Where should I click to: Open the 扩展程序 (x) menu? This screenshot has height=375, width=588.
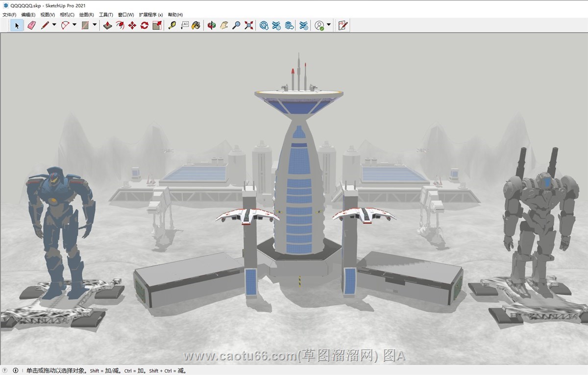pyautogui.click(x=150, y=15)
